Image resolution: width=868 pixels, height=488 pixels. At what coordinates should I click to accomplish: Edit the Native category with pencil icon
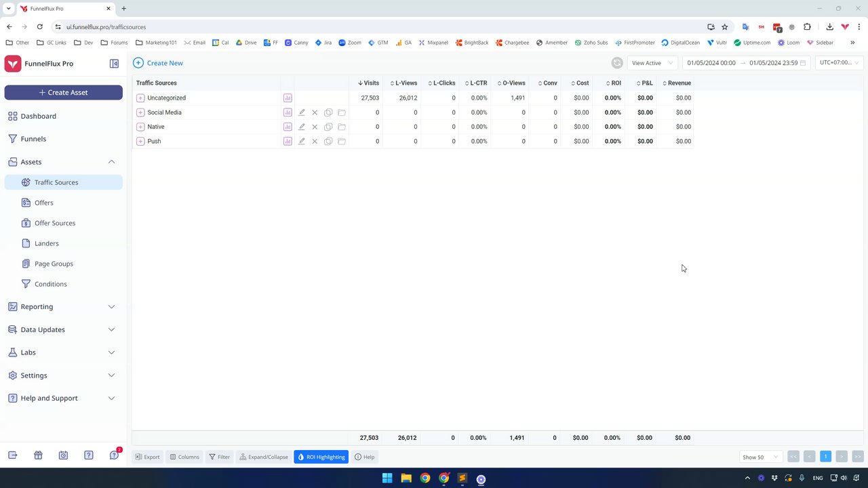[302, 127]
